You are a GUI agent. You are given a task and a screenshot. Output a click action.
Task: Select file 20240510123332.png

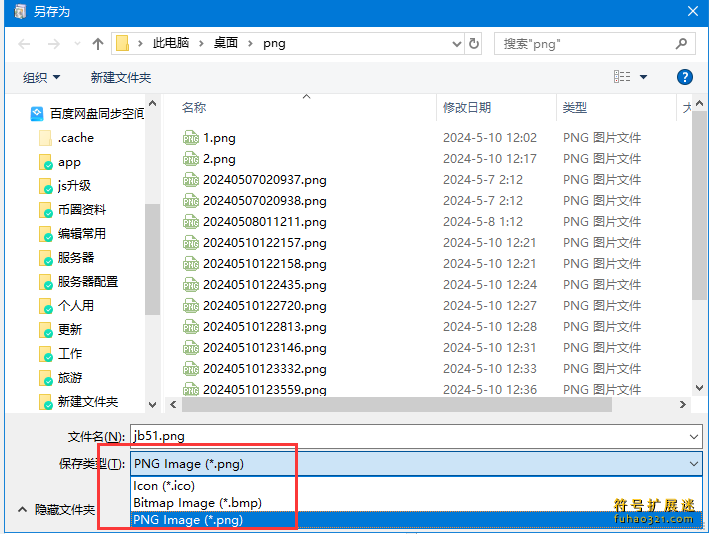(x=265, y=369)
